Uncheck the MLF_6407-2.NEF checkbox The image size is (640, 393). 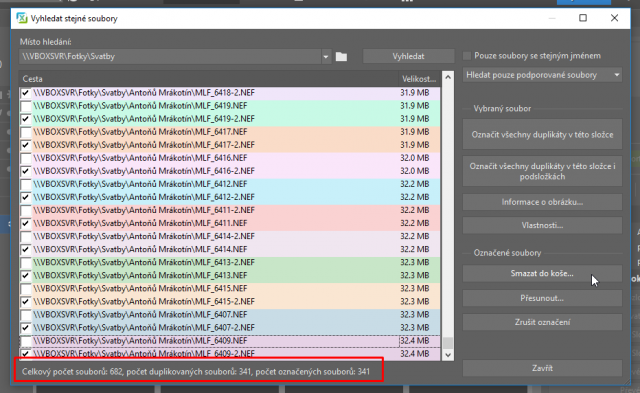26,328
